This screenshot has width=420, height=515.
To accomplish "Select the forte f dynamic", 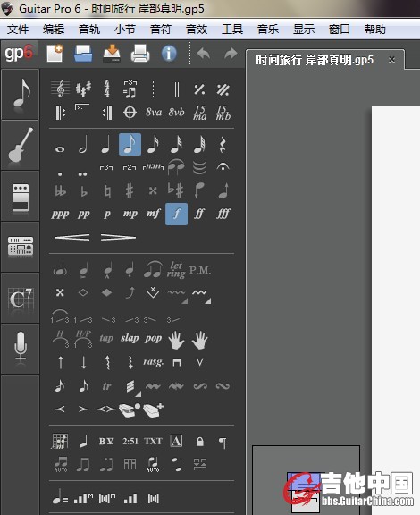I will click(x=176, y=214).
